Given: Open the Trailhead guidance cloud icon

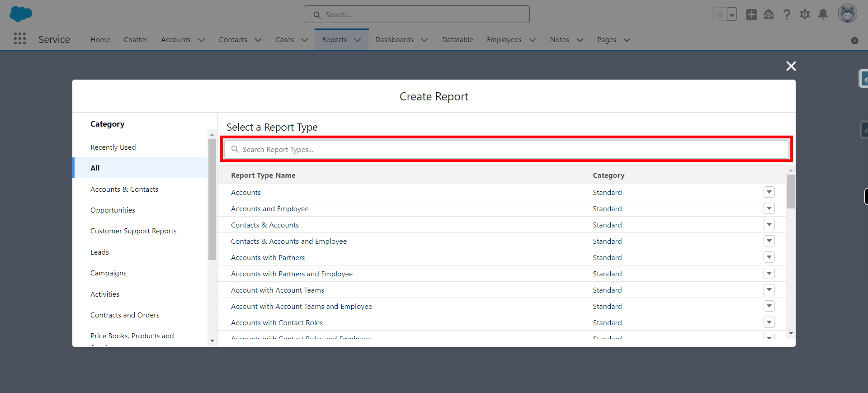Looking at the screenshot, I should 769,14.
